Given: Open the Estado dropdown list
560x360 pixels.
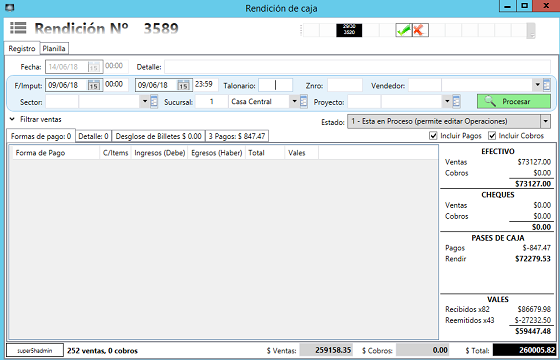Looking at the screenshot, I should point(545,121).
